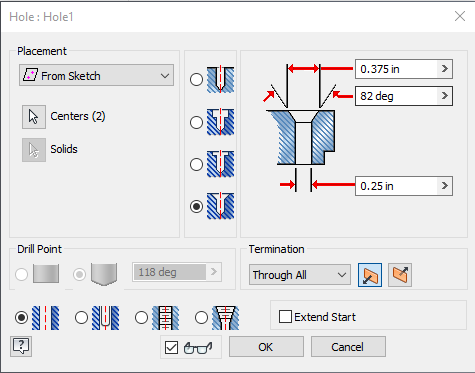The image size is (475, 373).
Task: Expand the 82 deg angle options arrow
Action: click(445, 96)
